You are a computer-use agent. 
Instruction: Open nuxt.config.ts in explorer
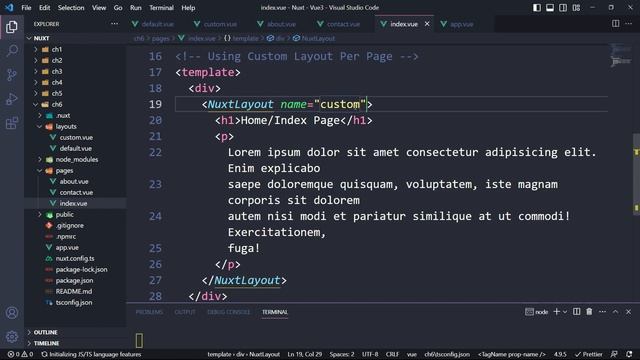(75, 258)
